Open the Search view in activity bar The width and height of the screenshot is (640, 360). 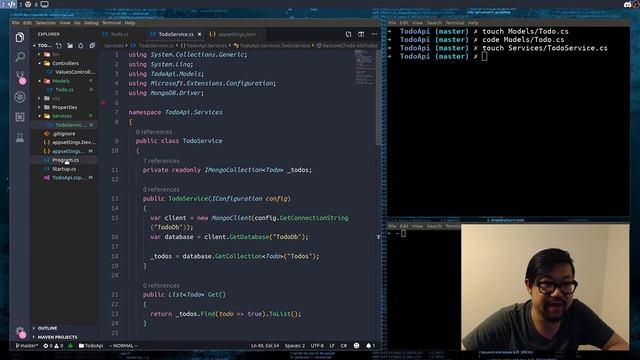[20, 57]
